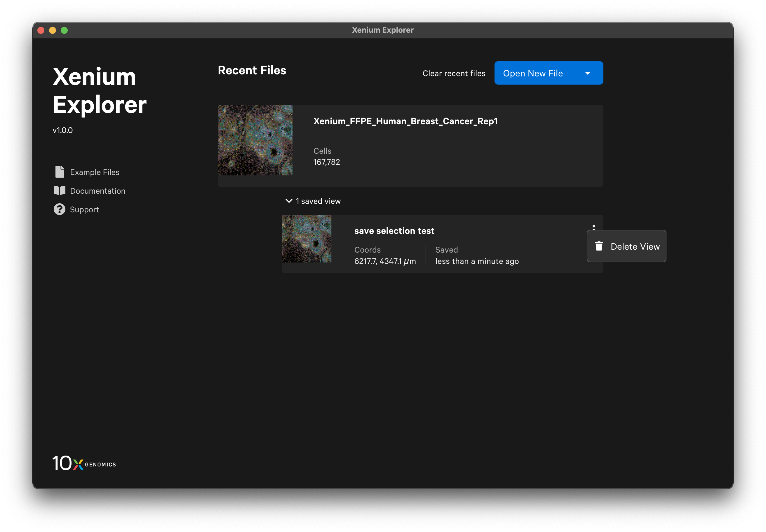766x532 pixels.
Task: Open Xenium_FFPE_Human_Breast_Cancer_Rep1 file thumbnail
Action: 255,140
